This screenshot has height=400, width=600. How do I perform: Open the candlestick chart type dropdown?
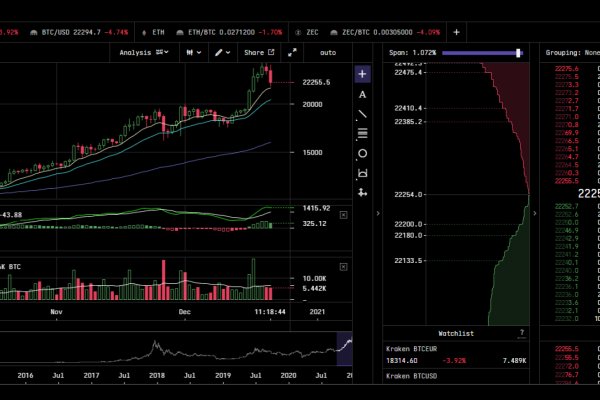[189, 52]
